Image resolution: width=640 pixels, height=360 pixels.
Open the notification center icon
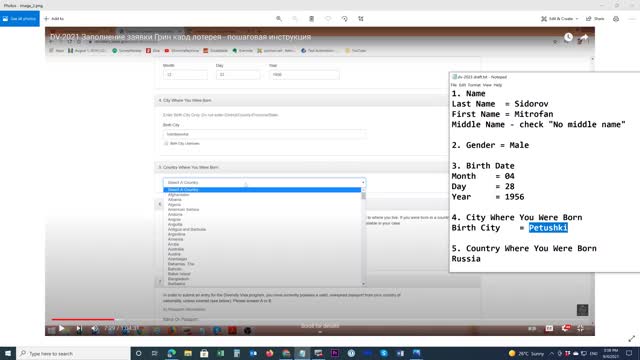click(629, 353)
